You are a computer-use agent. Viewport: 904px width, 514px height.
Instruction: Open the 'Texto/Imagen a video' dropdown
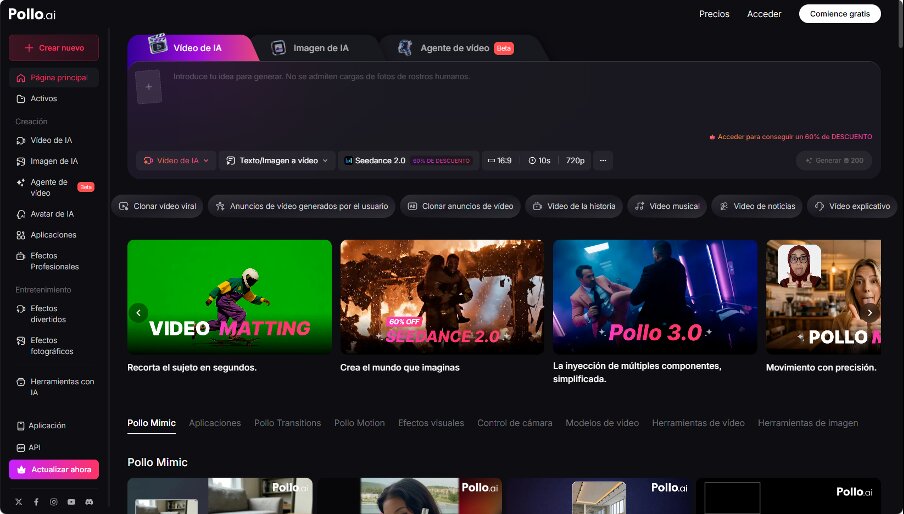click(277, 160)
